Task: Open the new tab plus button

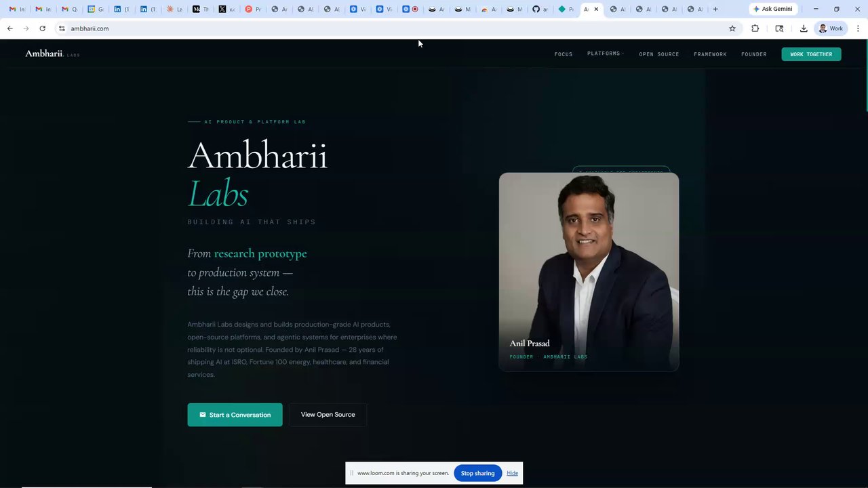Action: click(715, 9)
